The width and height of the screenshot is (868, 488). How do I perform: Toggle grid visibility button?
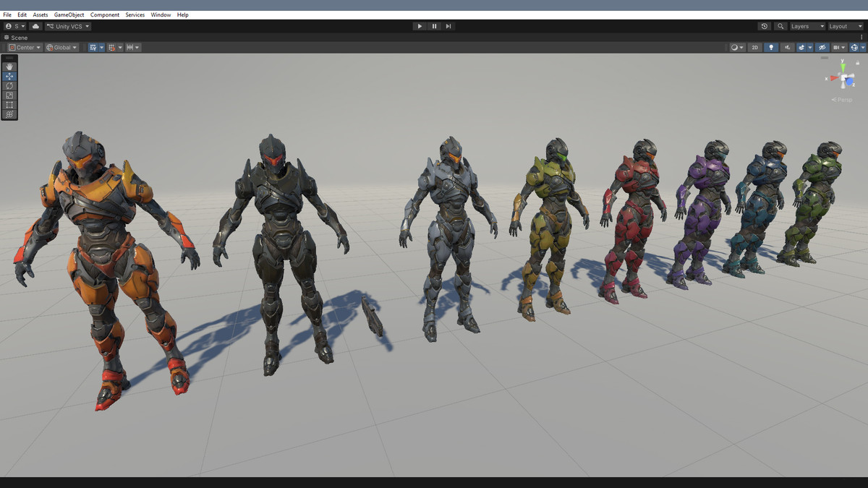(93, 48)
